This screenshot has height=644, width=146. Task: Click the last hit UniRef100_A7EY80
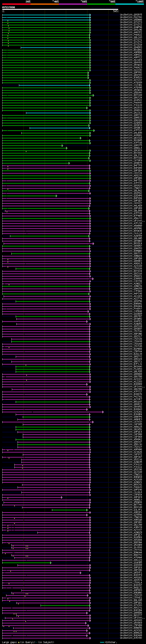click(x=131, y=638)
